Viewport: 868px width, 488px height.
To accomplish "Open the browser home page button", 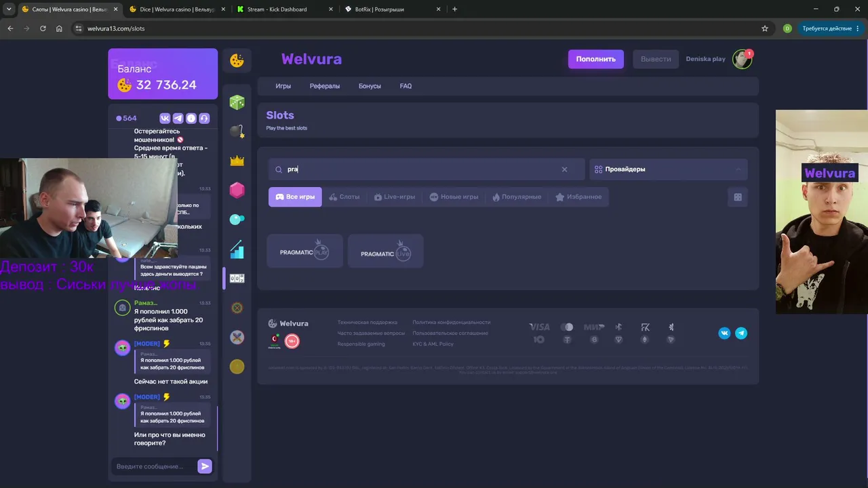I will tap(59, 28).
